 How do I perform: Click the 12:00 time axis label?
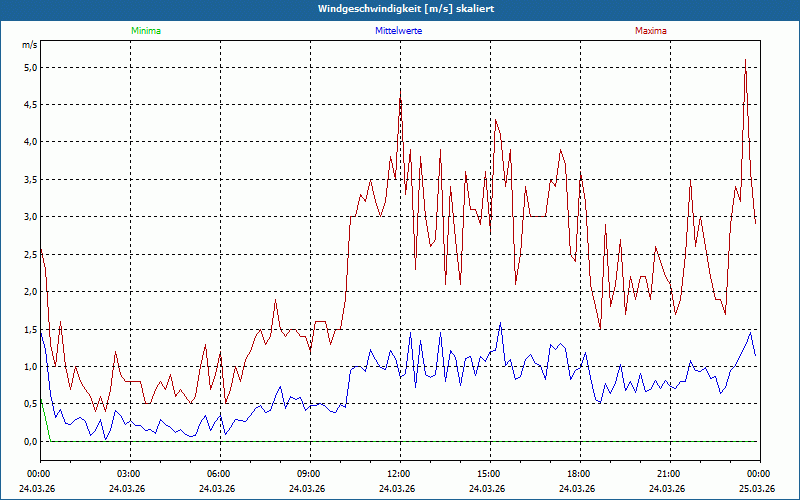coord(399,474)
